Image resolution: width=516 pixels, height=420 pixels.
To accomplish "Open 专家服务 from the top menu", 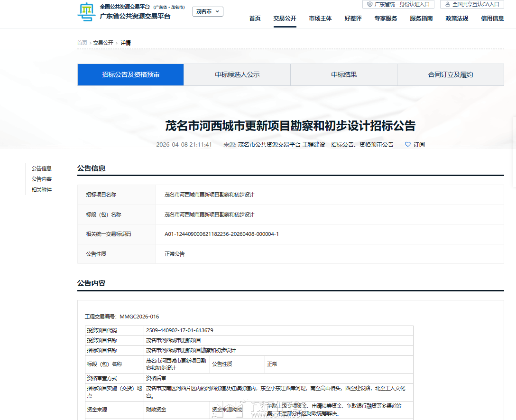I will [386, 19].
